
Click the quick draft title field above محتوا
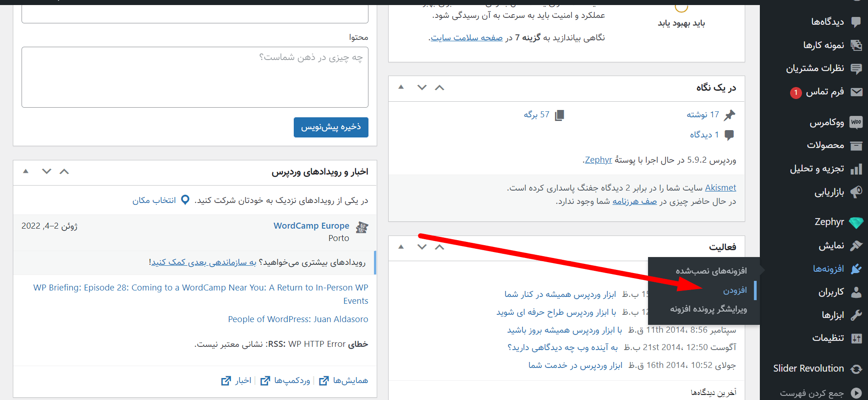[x=195, y=14]
